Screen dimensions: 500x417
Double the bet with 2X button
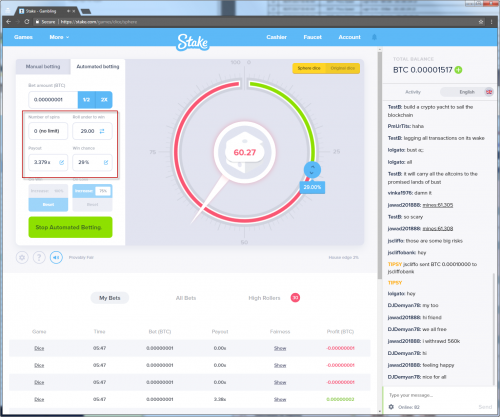coord(104,100)
